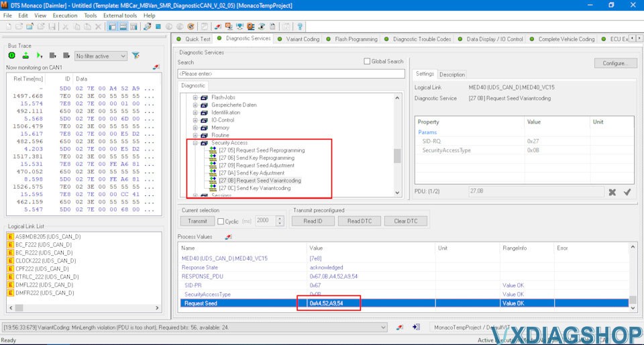Clear Bus Trace with the eraser icon

click(x=156, y=67)
